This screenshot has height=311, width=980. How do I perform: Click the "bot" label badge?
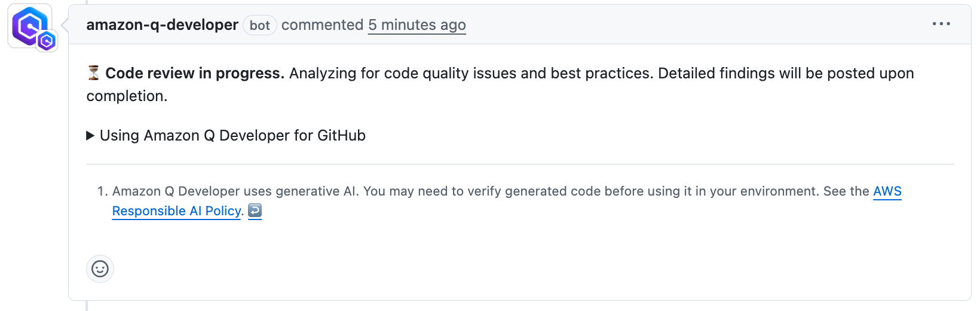259,25
